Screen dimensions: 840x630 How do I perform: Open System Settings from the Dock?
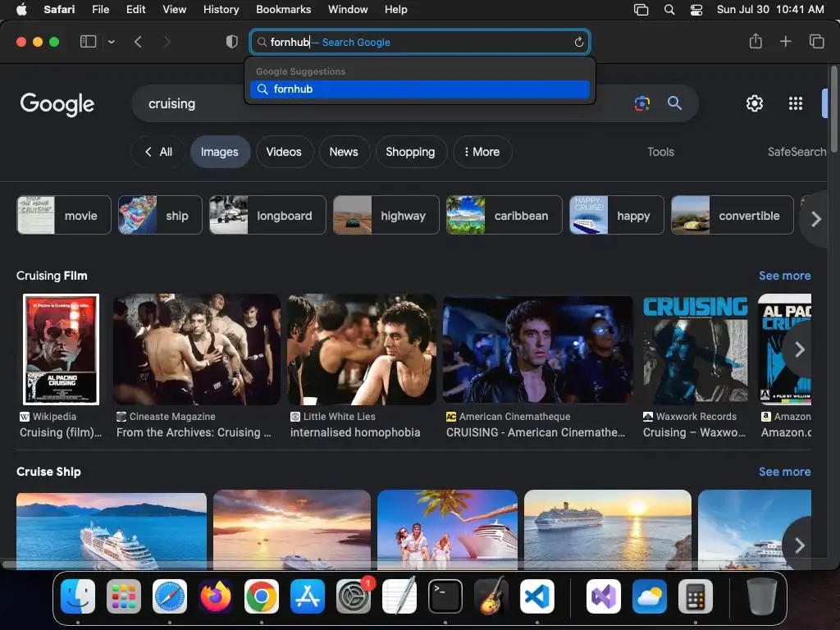[354, 596]
